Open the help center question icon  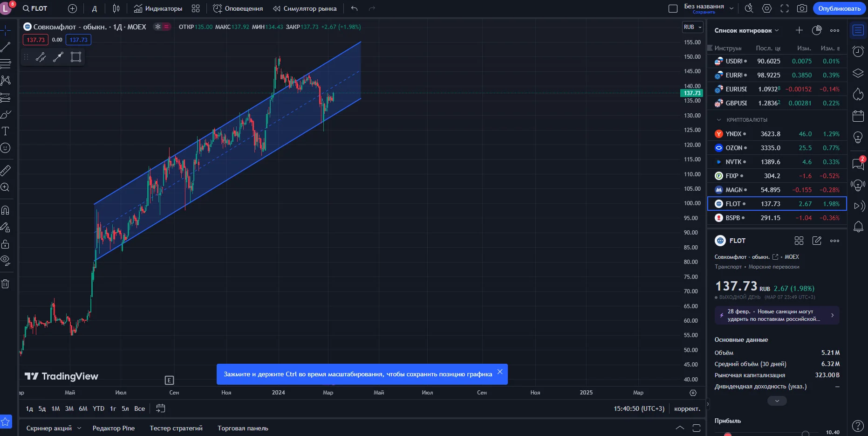pos(858,425)
